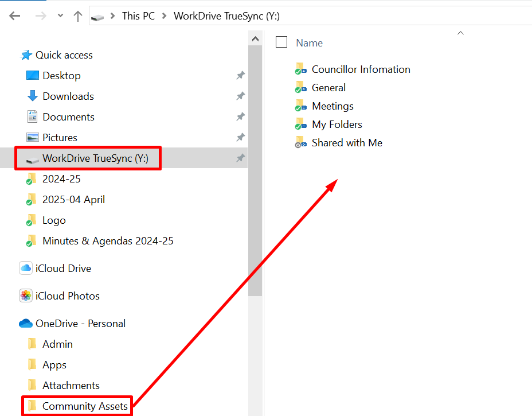
Task: Click the Desktop monitor icon
Action: 33,75
